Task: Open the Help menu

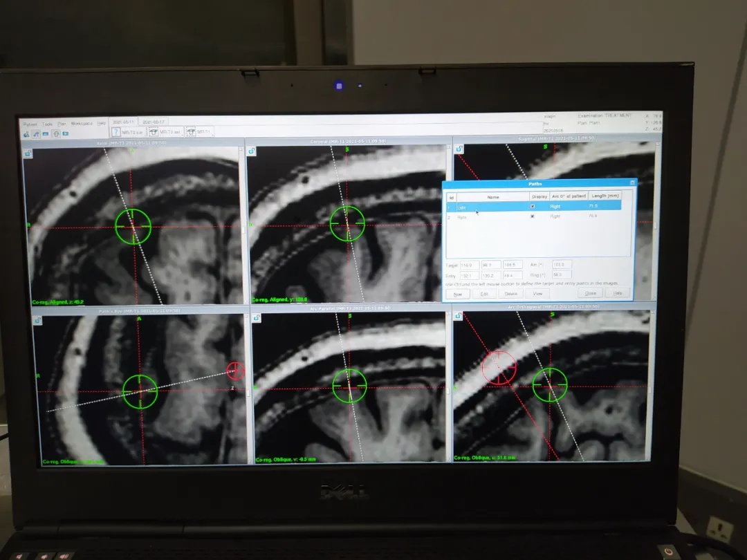Action: pos(102,123)
